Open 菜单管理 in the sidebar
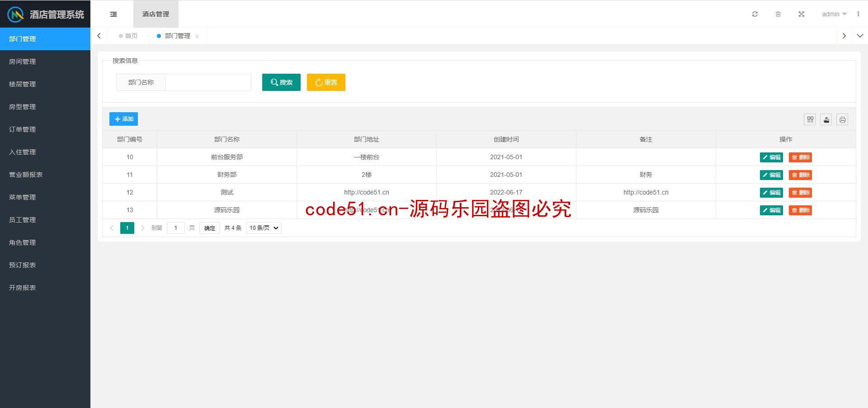This screenshot has height=408, width=868. (45, 197)
